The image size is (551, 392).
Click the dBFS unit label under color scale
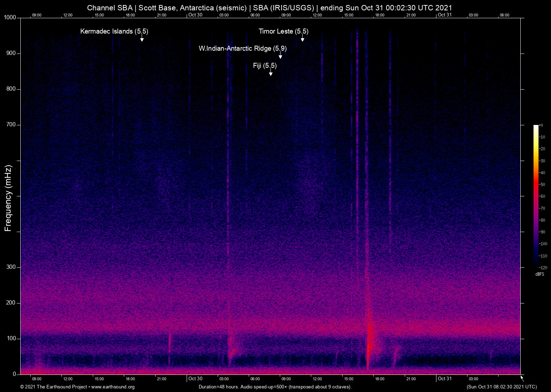point(540,274)
